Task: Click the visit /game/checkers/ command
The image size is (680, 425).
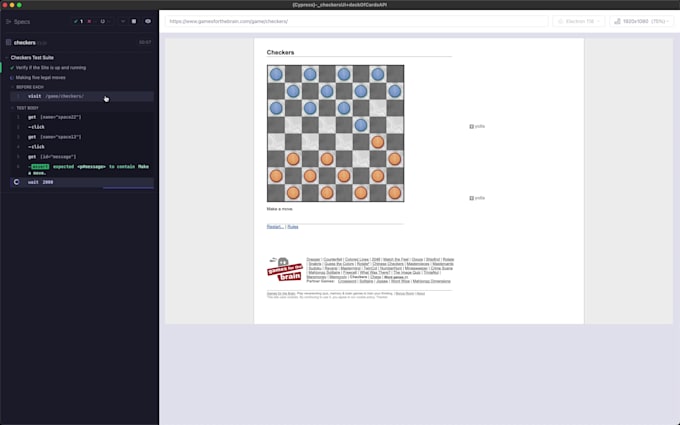Action: [82, 96]
